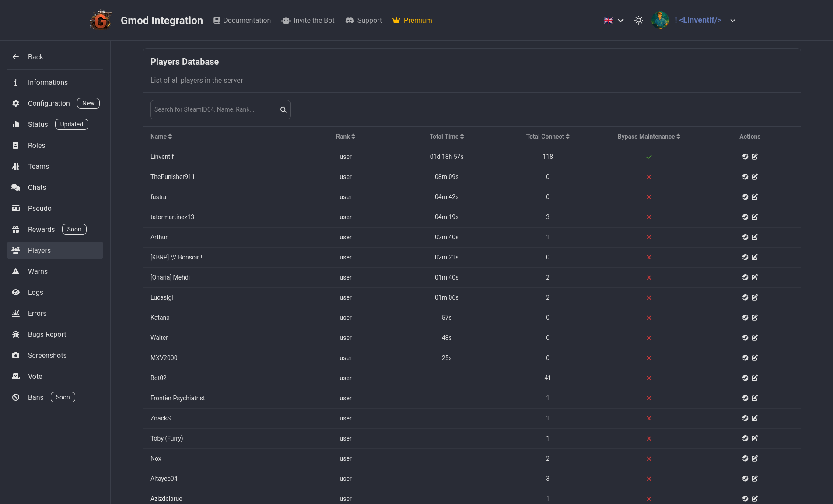Open Steam profile icon for Arthur
This screenshot has width=833, height=504.
click(x=745, y=237)
